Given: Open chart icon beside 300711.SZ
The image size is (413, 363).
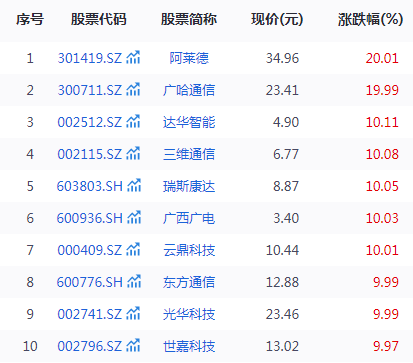Looking at the screenshot, I should pyautogui.click(x=133, y=89).
